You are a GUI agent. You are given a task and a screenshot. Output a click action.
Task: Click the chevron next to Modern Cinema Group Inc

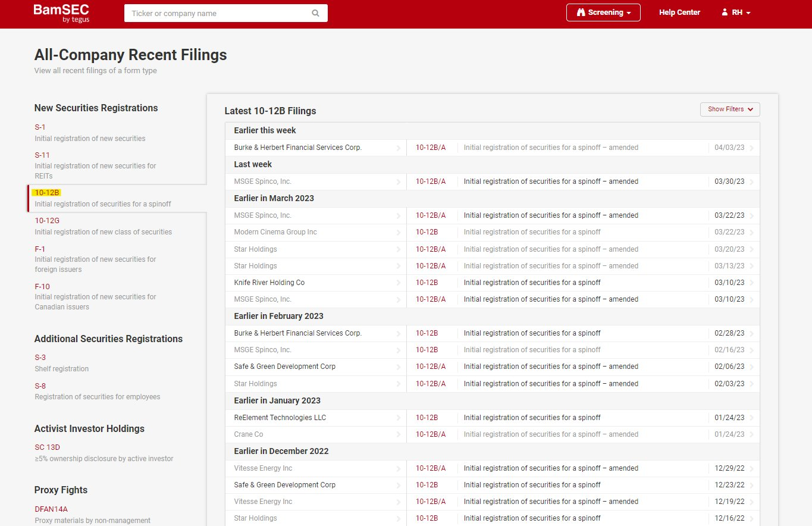399,233
